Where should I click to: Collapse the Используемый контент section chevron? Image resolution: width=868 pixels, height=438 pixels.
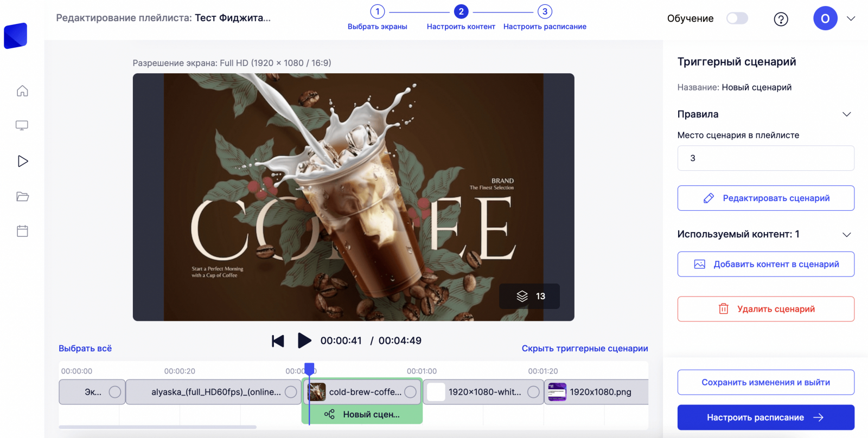pyautogui.click(x=846, y=235)
